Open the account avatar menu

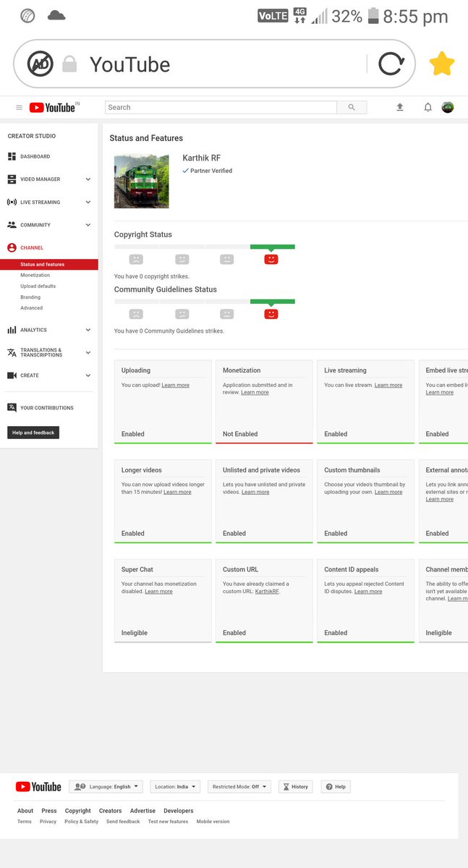tap(448, 107)
